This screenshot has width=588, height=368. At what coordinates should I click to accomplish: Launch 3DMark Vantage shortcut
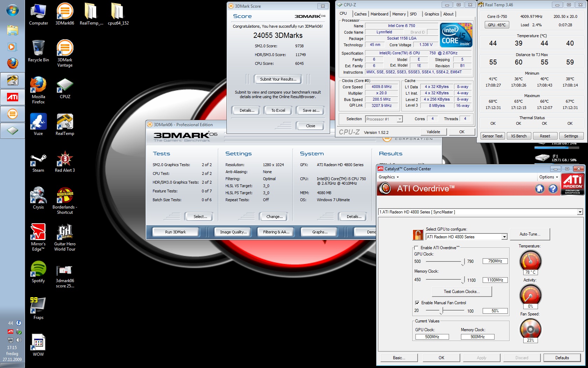pyautogui.click(x=65, y=54)
